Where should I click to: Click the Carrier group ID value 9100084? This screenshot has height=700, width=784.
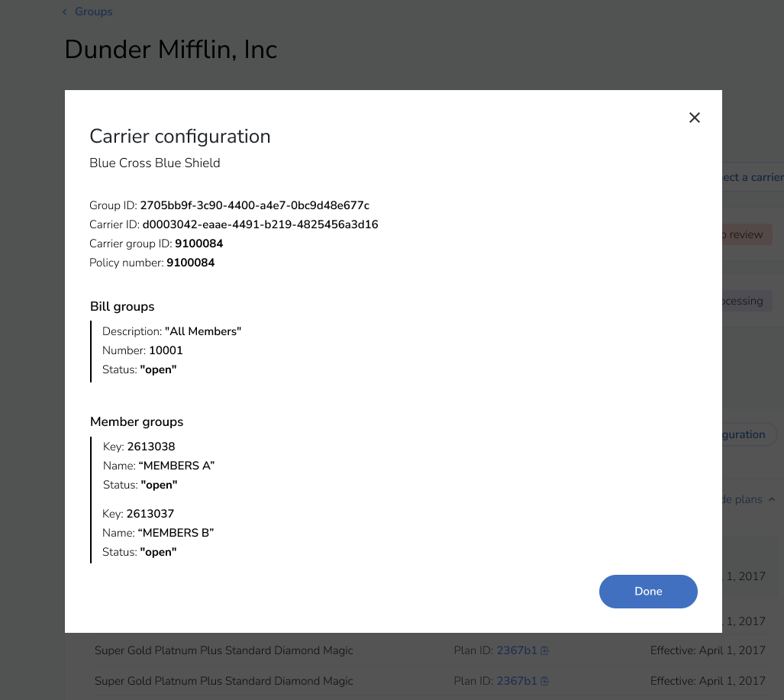pyautogui.click(x=199, y=244)
